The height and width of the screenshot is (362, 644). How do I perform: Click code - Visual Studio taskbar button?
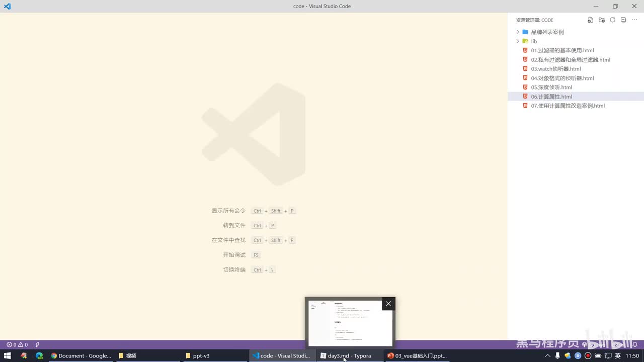282,355
